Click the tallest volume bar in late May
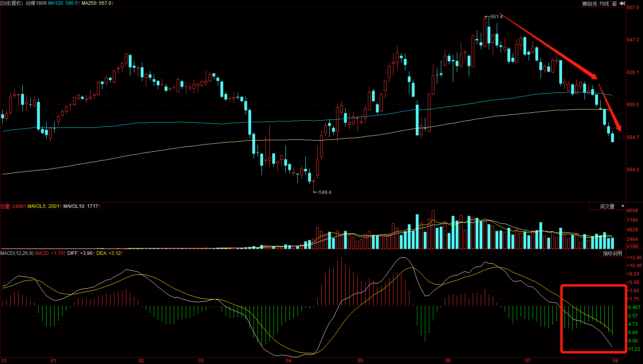Image resolution: width=643 pixels, height=364 pixels. [x=433, y=230]
